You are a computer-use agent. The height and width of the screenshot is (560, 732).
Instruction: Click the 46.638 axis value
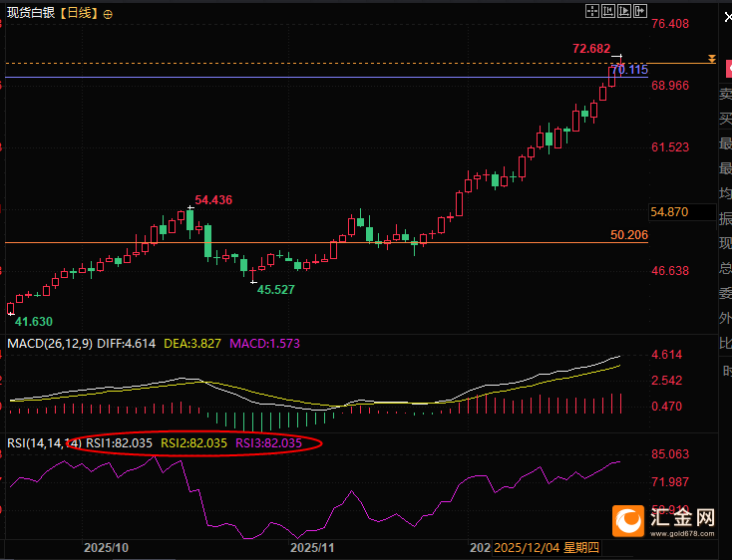click(670, 271)
